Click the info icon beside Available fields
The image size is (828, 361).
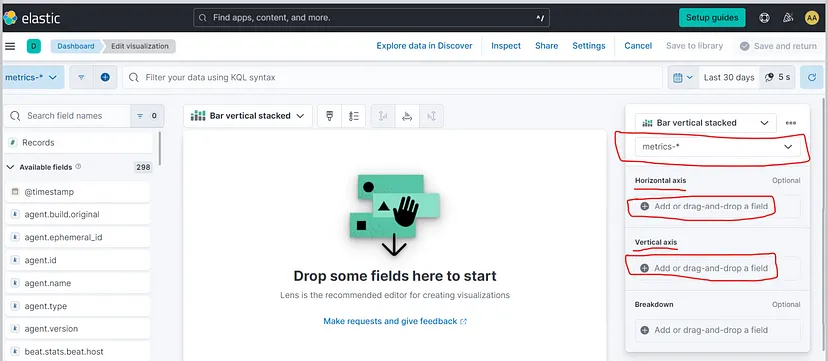[x=78, y=166]
